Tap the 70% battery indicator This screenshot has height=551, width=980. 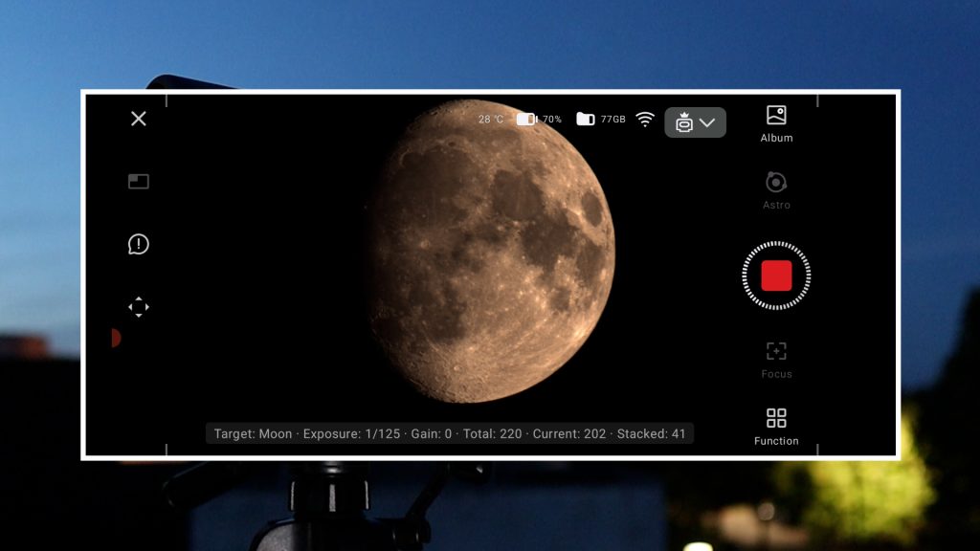539,120
